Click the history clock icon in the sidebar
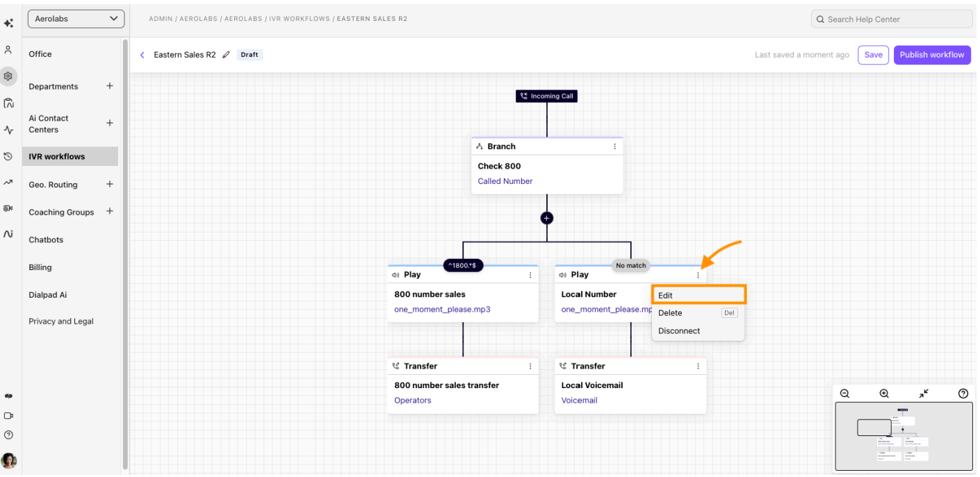980x477 pixels. pos(8,156)
